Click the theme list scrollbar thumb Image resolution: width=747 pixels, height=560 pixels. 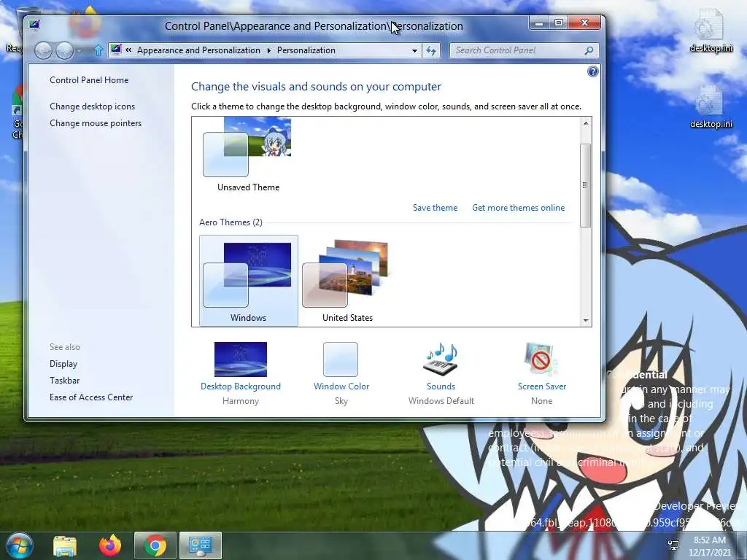coord(586,185)
